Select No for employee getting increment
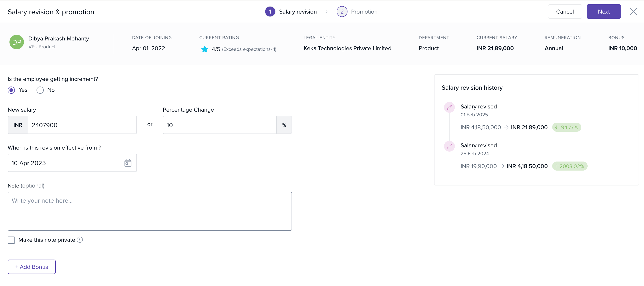Viewport: 644px width, 286px height. [40, 90]
